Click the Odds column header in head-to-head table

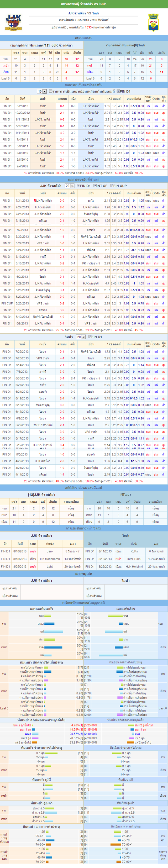[156, 99]
